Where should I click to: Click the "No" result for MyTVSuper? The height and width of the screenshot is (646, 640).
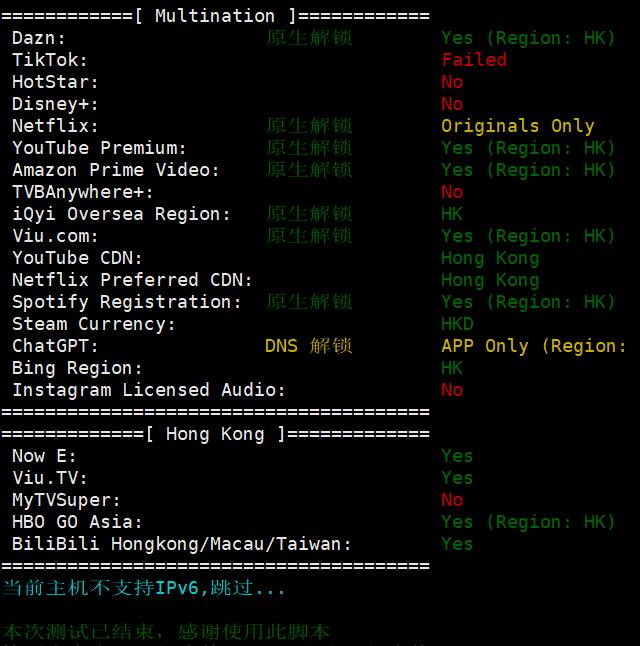(452, 500)
